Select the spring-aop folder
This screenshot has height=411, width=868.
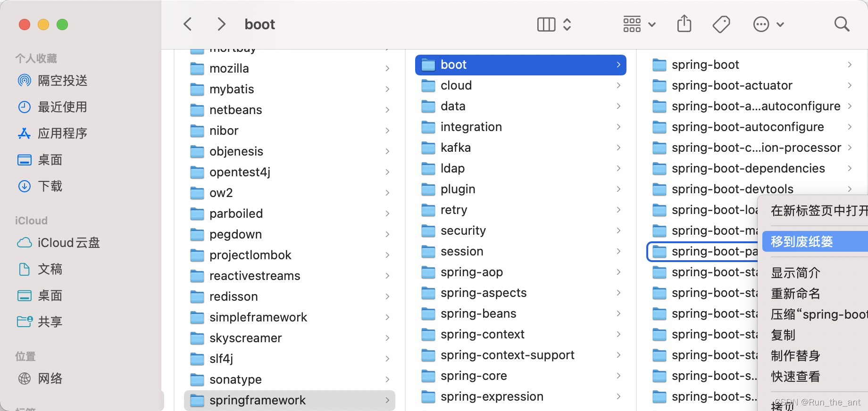(520, 272)
